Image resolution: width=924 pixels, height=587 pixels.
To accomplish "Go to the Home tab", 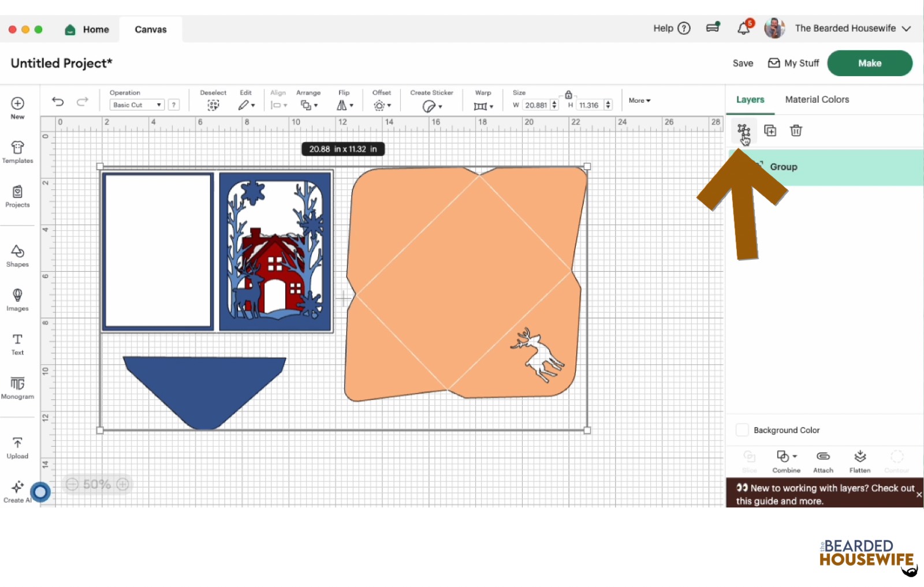I will [x=87, y=29].
